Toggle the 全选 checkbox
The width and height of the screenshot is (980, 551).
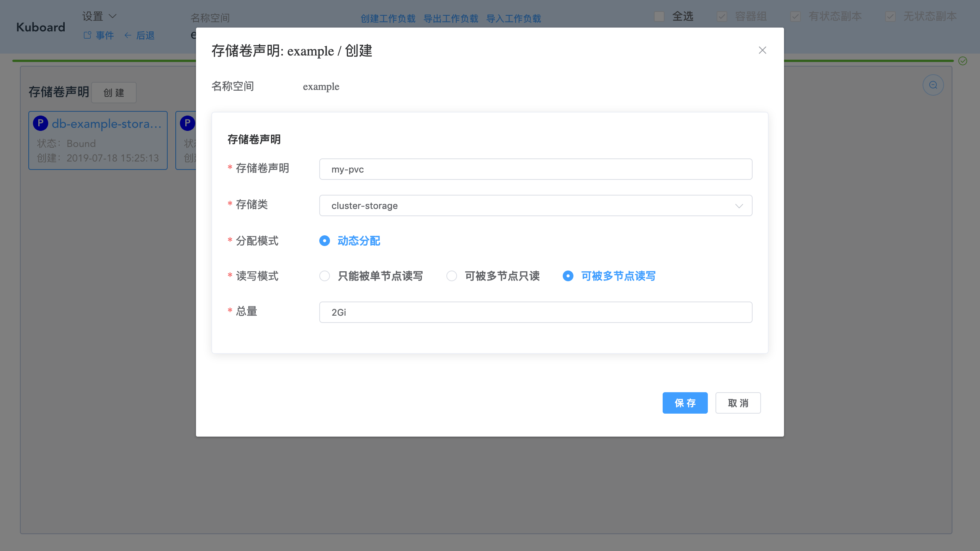pyautogui.click(x=659, y=16)
